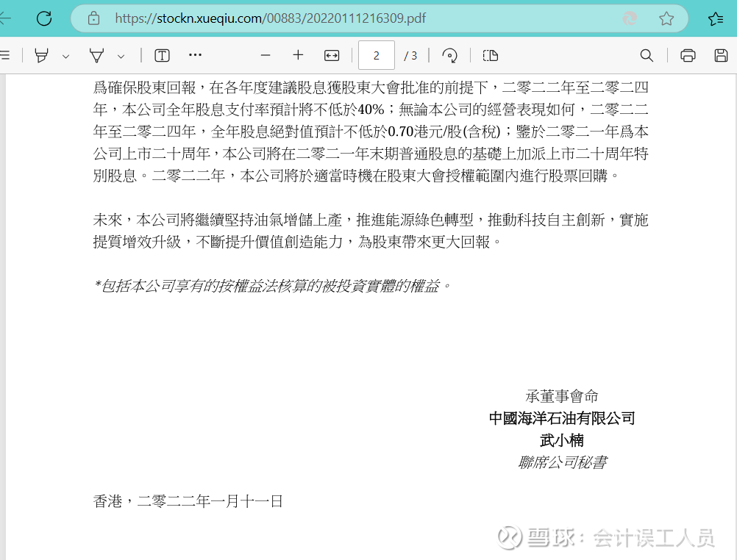Open more PDF tools with the ellipsis
This screenshot has width=737, height=560.
[195, 55]
